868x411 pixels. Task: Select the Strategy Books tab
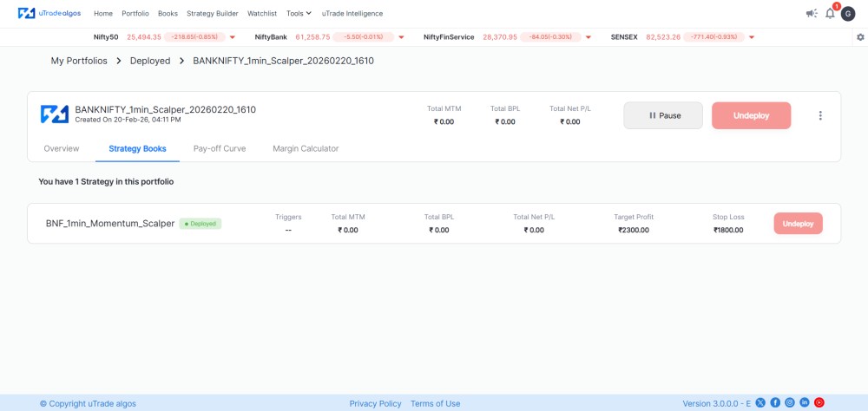(x=137, y=148)
